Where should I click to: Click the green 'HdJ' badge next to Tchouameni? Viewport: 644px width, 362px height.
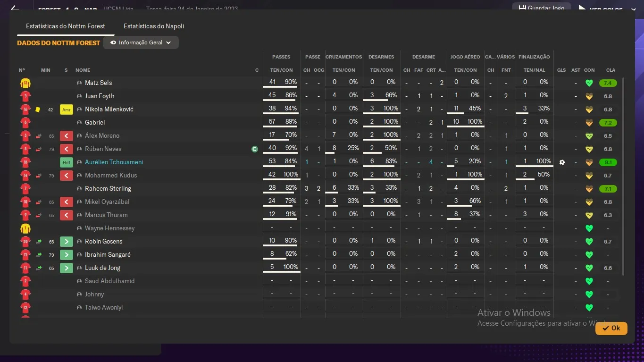coord(67,162)
